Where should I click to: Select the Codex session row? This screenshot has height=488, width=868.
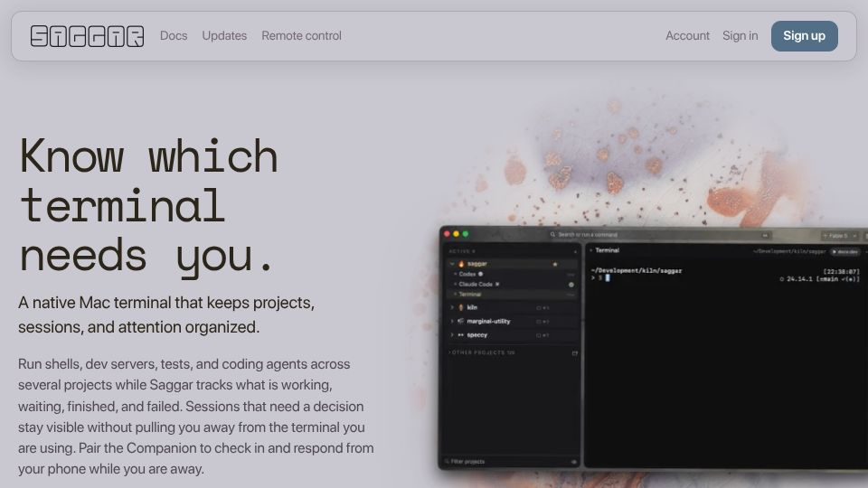512,274
